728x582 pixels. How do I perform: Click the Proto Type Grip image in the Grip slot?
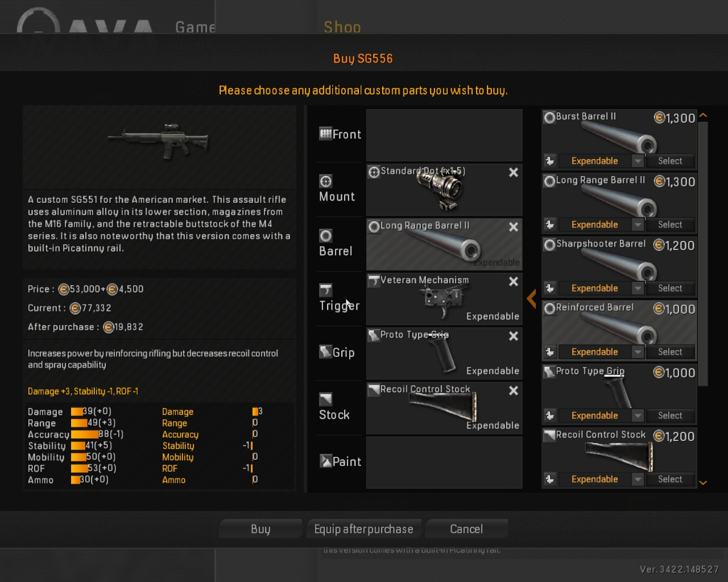[x=442, y=355]
